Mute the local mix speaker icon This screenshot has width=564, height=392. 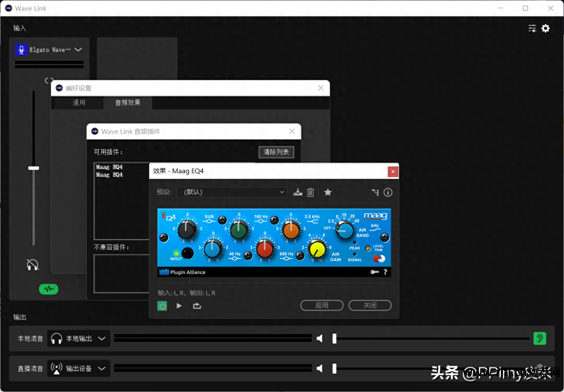point(320,339)
